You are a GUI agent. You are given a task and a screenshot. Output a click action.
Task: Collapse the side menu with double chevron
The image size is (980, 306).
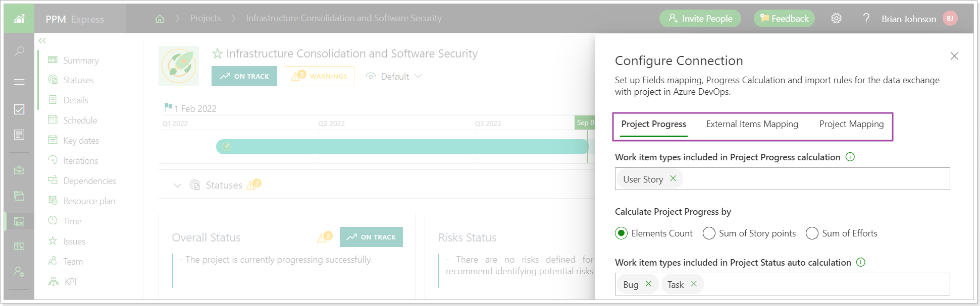[x=42, y=40]
